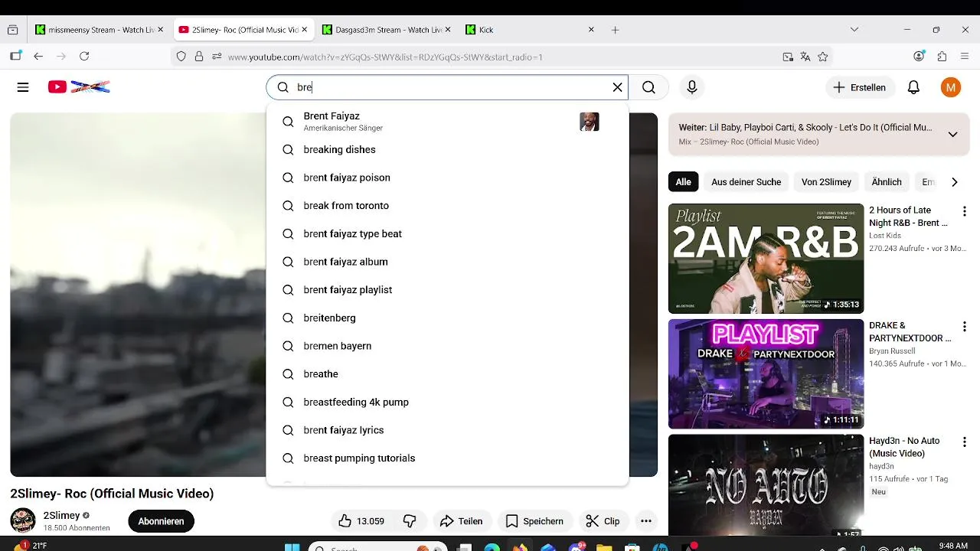980x551 pixels.
Task: Subscribe with the Abonnieren button
Action: coord(161,521)
